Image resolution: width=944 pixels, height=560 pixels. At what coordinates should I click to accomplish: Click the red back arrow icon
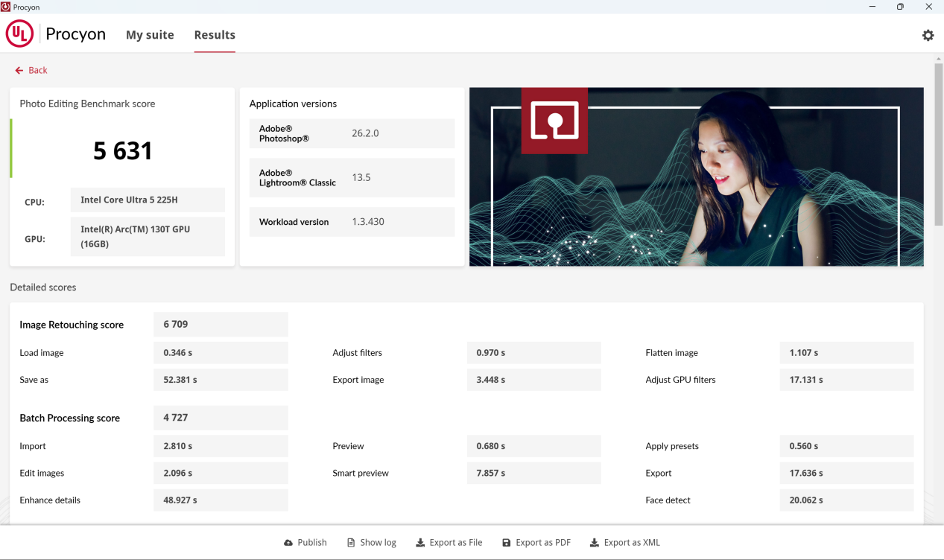(x=19, y=71)
